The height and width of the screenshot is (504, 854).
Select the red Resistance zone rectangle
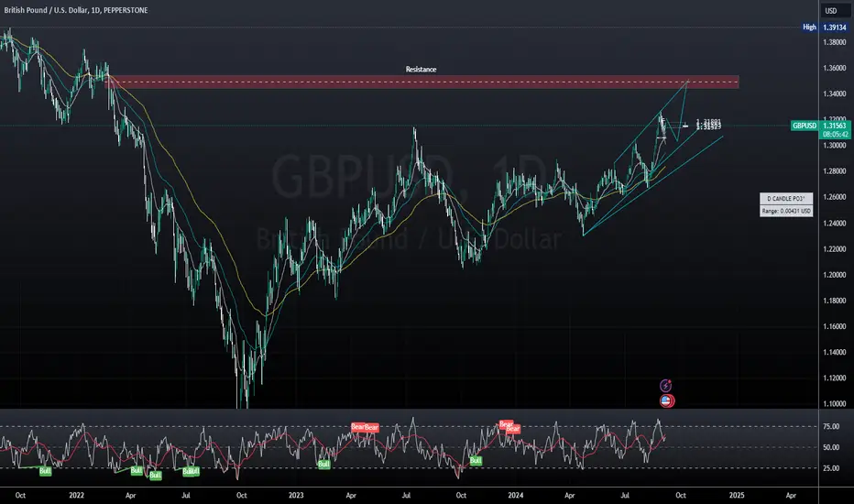point(422,82)
